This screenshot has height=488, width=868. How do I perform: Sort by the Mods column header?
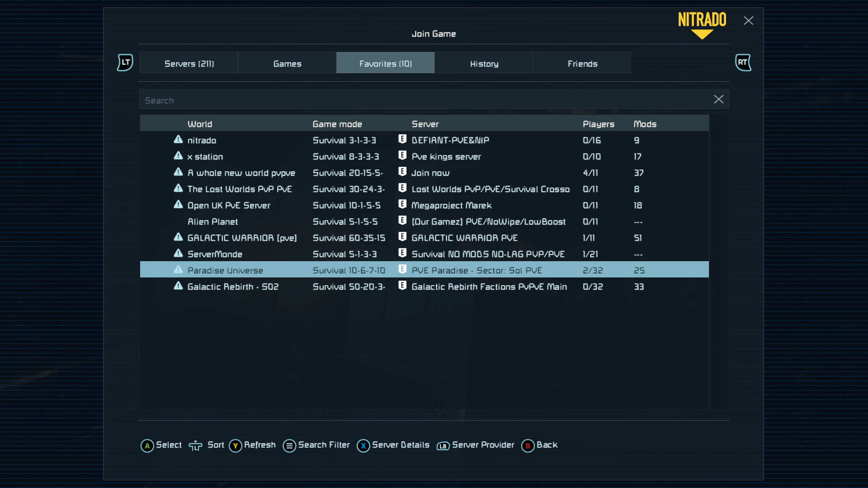pyautogui.click(x=645, y=124)
